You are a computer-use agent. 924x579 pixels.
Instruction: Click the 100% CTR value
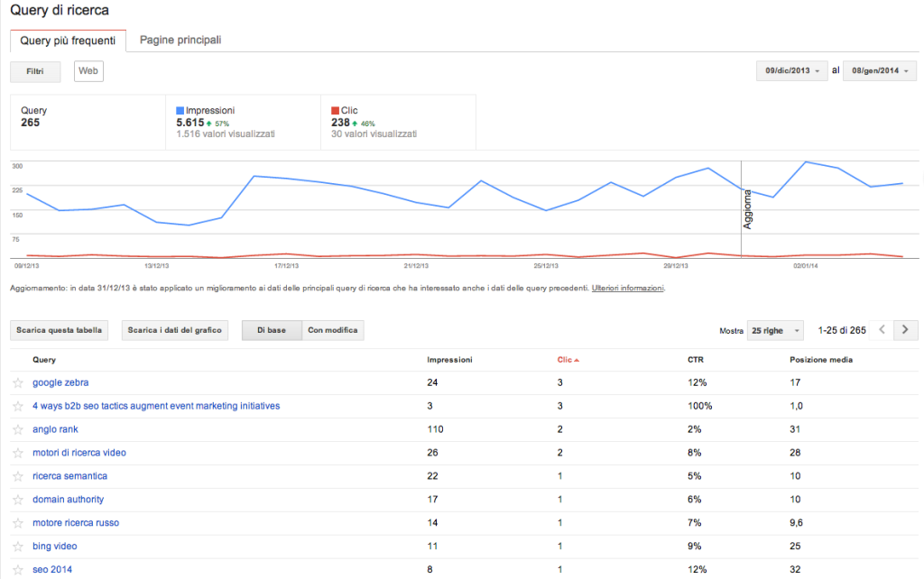click(700, 407)
